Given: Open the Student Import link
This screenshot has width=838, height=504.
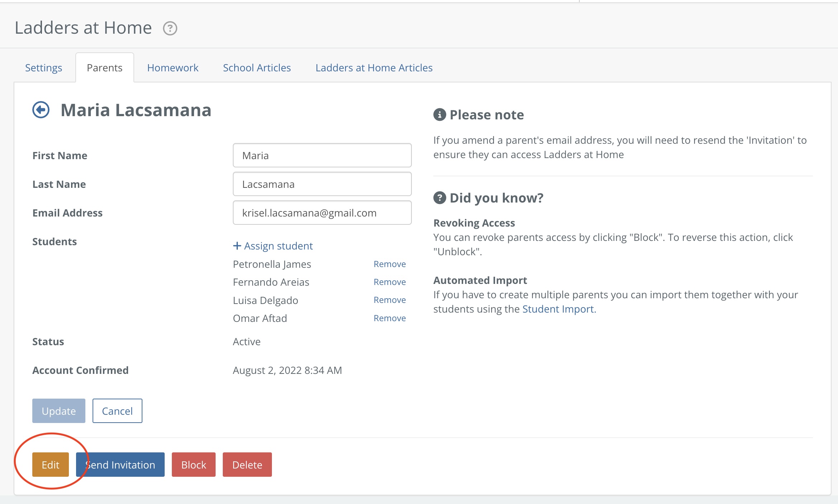Looking at the screenshot, I should pos(558,309).
